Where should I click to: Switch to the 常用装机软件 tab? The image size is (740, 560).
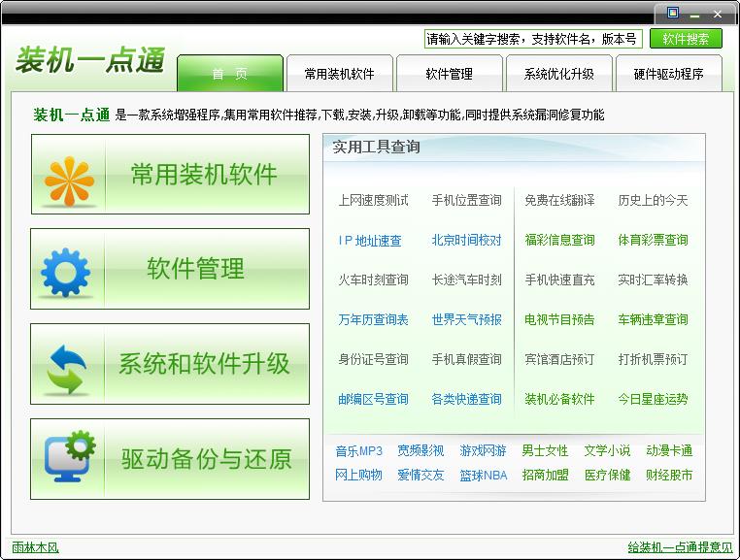[339, 74]
